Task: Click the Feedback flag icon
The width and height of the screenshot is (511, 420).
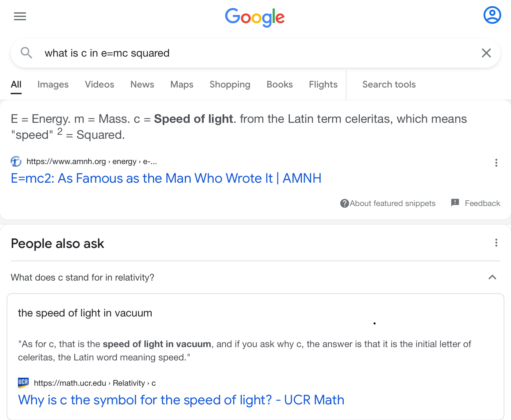Action: pos(455,203)
